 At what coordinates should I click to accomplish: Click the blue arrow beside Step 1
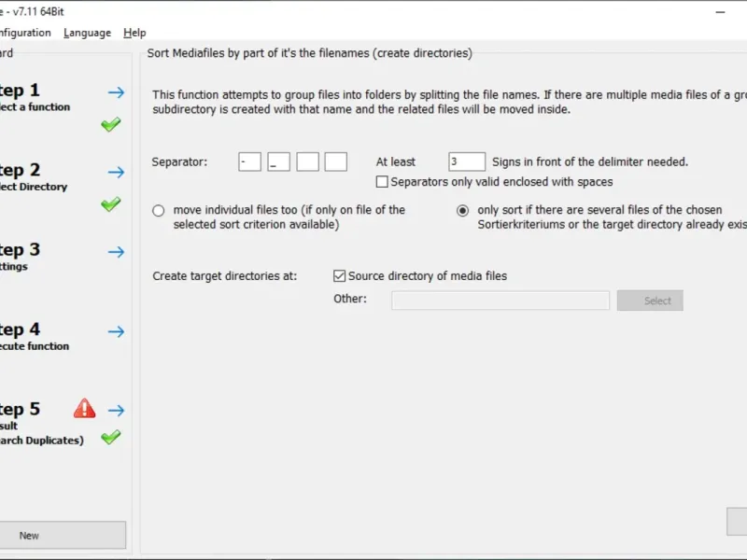point(116,92)
